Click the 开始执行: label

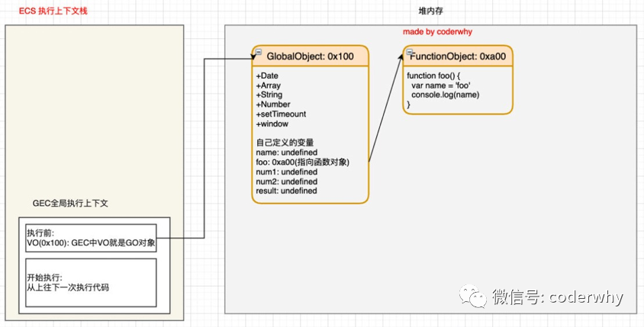click(44, 277)
